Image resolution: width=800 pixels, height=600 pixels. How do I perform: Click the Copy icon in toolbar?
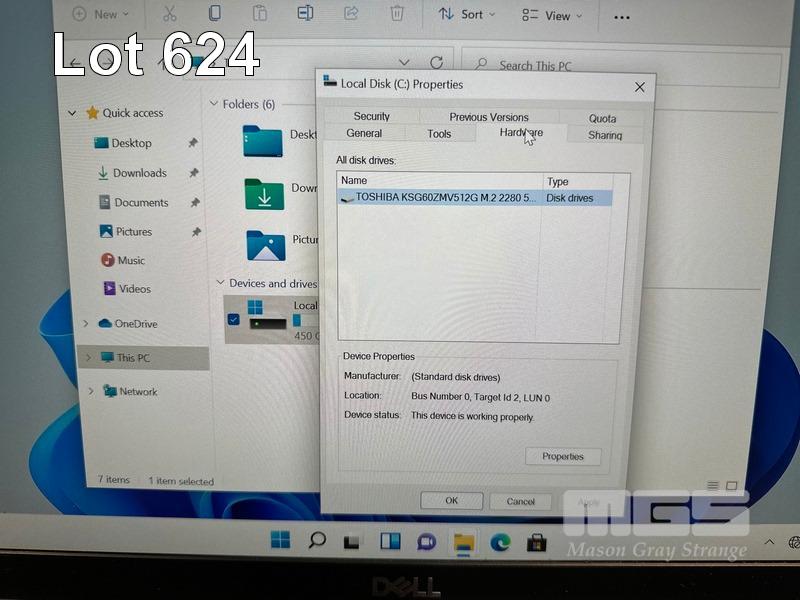215,14
